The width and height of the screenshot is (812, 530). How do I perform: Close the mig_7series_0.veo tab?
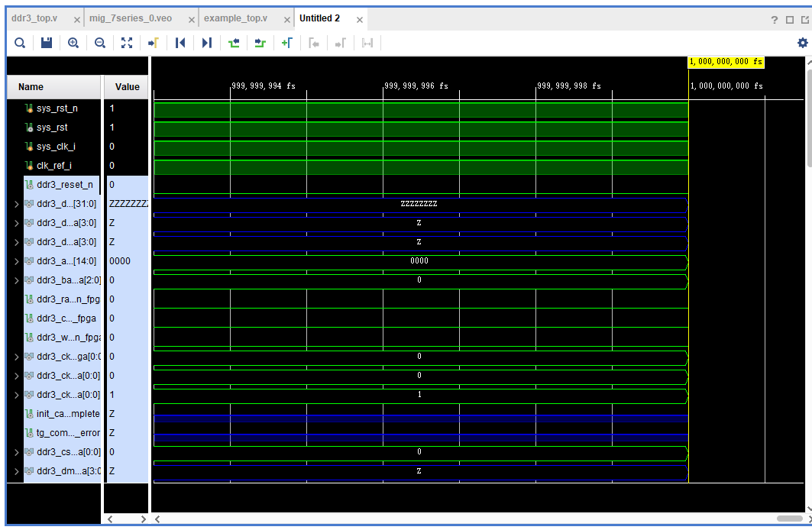(x=192, y=20)
